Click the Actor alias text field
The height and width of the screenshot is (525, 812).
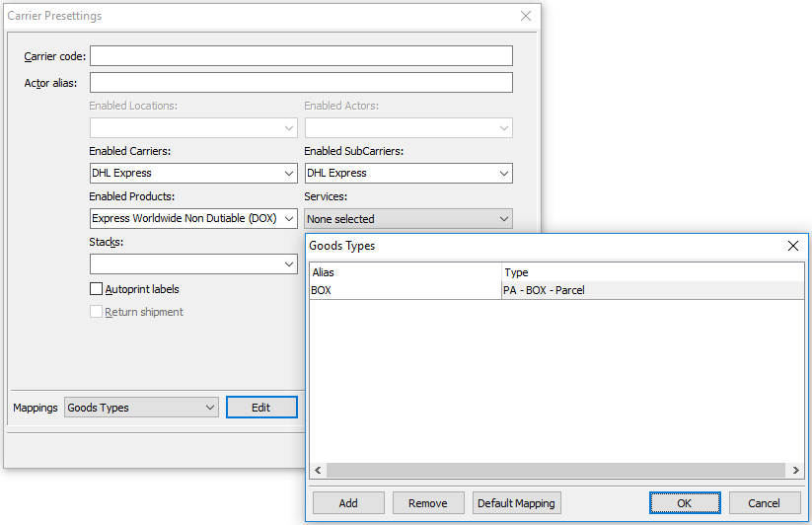(x=301, y=83)
